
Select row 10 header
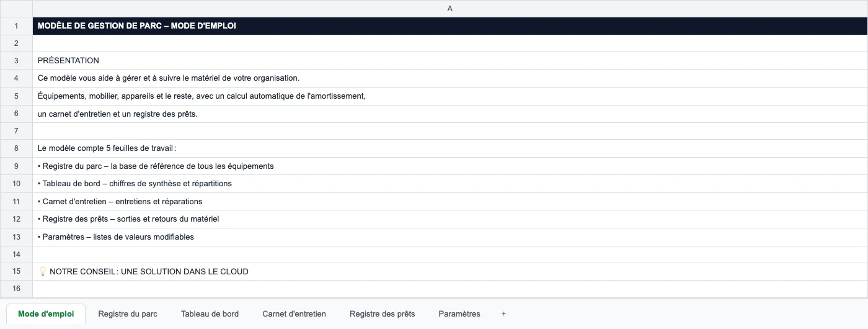click(x=16, y=184)
